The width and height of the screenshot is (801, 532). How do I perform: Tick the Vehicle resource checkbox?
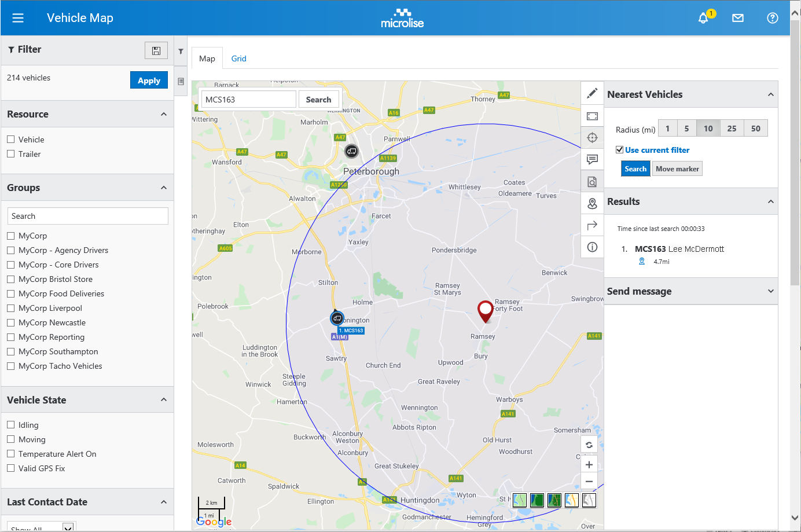pos(10,139)
